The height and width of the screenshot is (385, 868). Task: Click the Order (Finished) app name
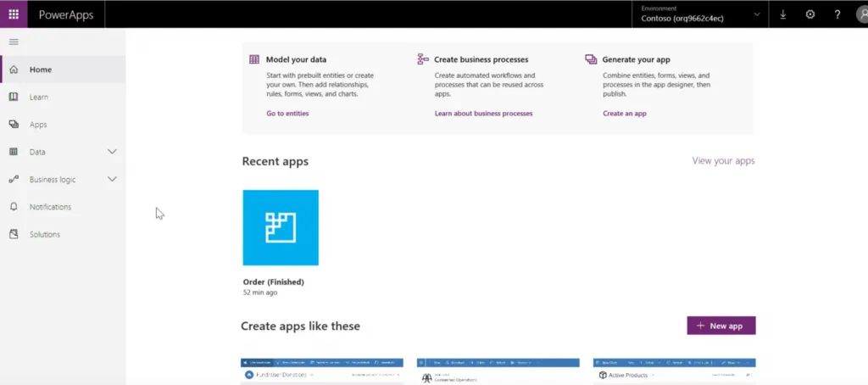(x=274, y=282)
